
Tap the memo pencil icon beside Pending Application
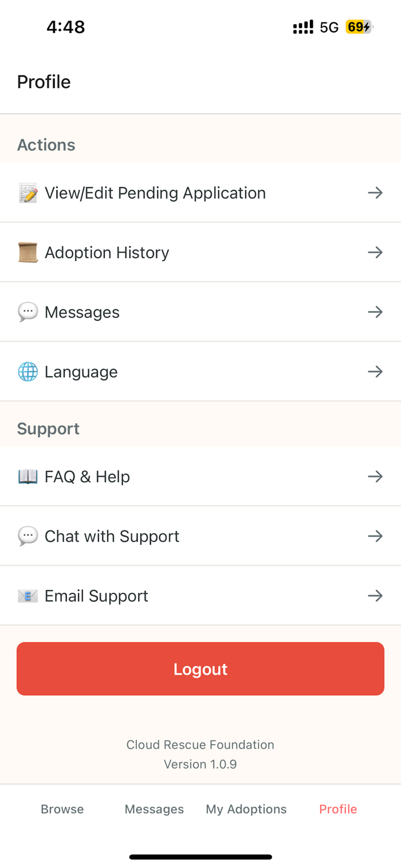27,193
